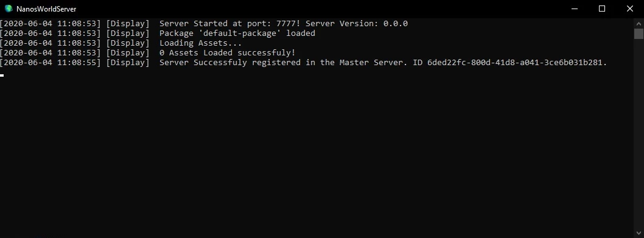The image size is (644, 238).
Task: Click the NanosWorldServer title text
Action: click(46, 9)
